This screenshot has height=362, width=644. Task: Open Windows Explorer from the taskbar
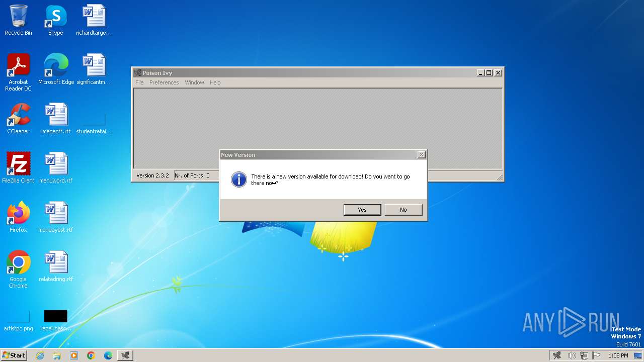57,355
